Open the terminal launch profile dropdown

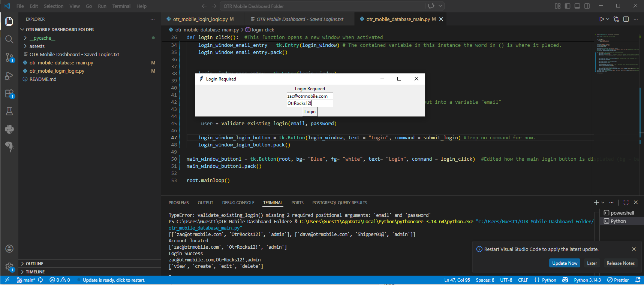[x=603, y=202]
